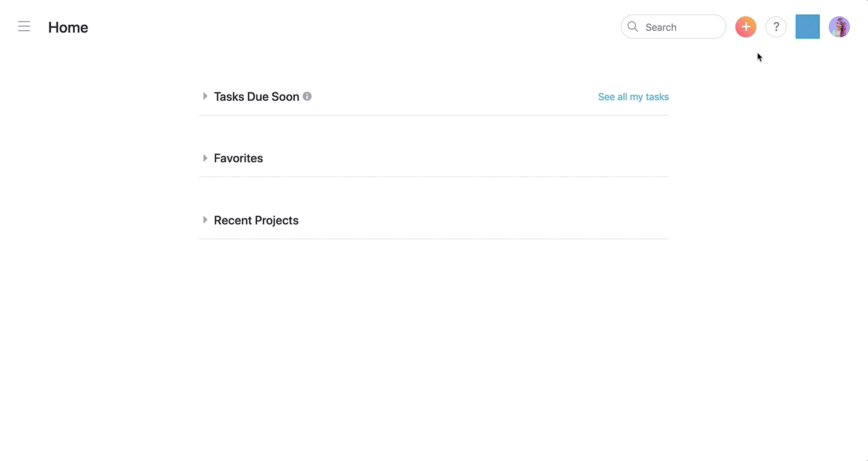Click into the Search field
Image resolution: width=868 pixels, height=461 pixels.
coord(673,27)
